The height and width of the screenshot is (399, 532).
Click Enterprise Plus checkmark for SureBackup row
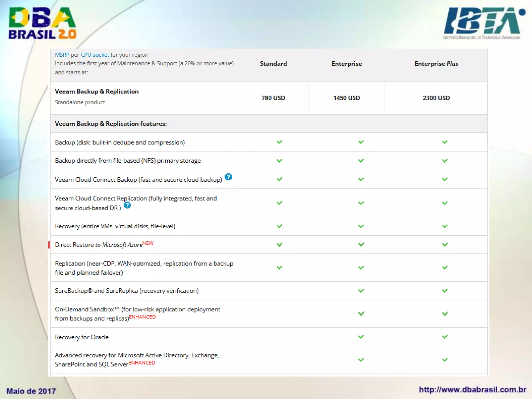click(x=445, y=291)
